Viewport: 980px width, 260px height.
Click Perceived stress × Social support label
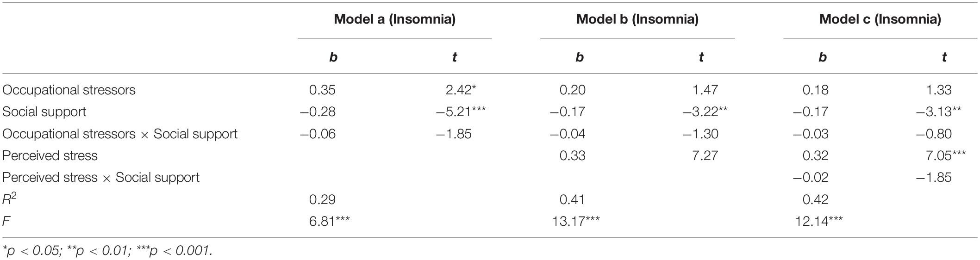(x=101, y=178)
